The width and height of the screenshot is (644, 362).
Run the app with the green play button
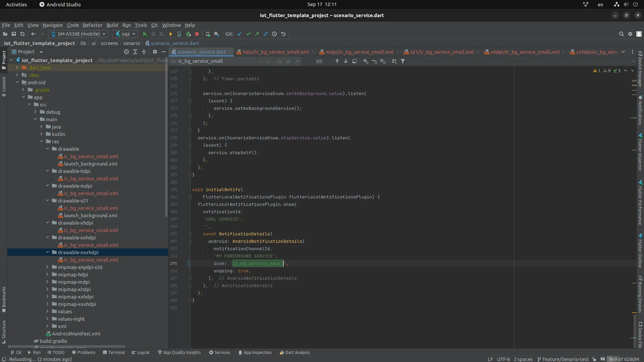tap(145, 34)
